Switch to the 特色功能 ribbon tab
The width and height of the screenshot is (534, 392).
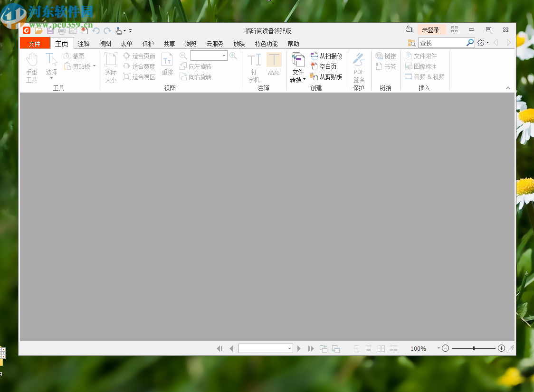[x=267, y=44]
